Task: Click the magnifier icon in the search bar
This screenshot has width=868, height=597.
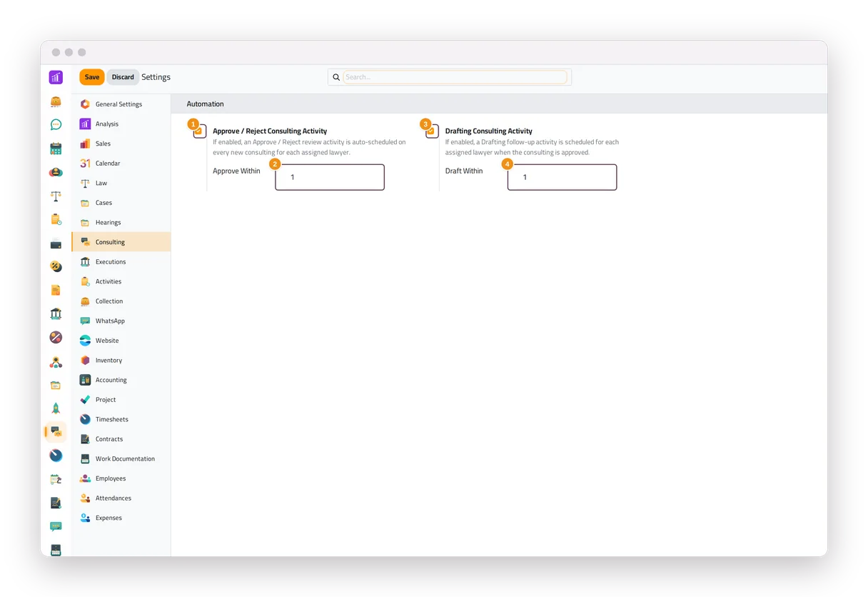Action: [x=336, y=77]
